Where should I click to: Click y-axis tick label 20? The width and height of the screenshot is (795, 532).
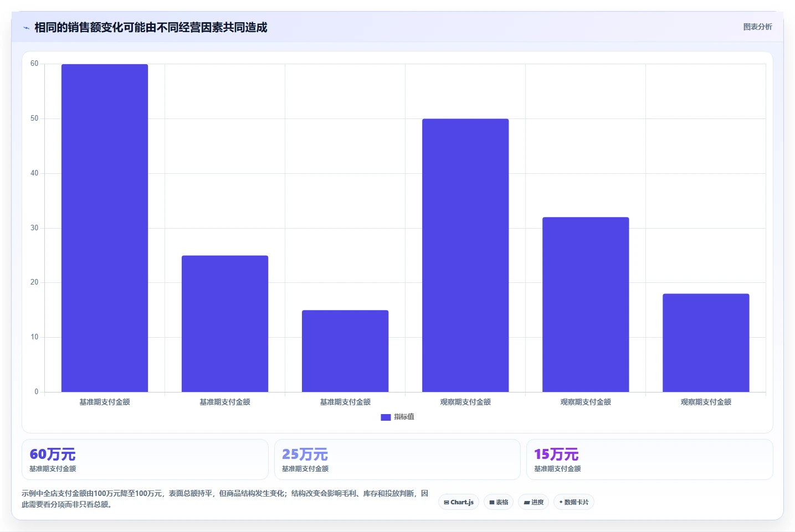34,282
